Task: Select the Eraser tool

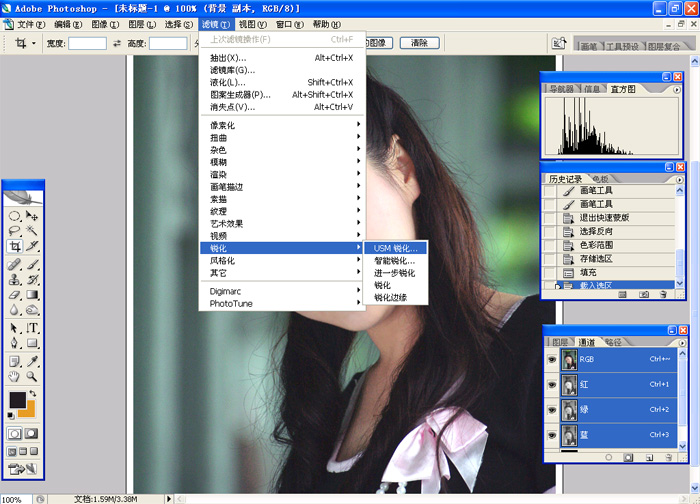Action: (x=14, y=295)
